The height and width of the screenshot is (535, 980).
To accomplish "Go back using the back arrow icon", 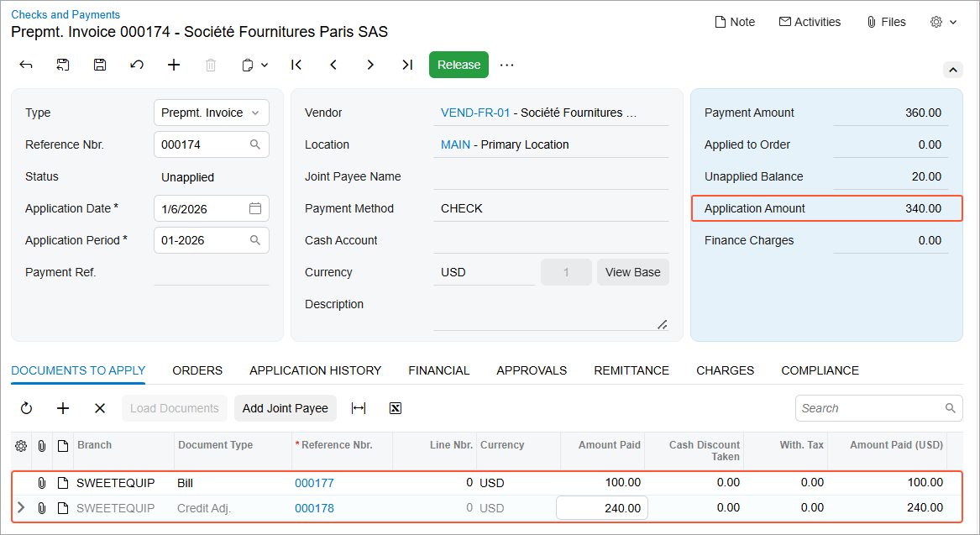I will point(26,65).
